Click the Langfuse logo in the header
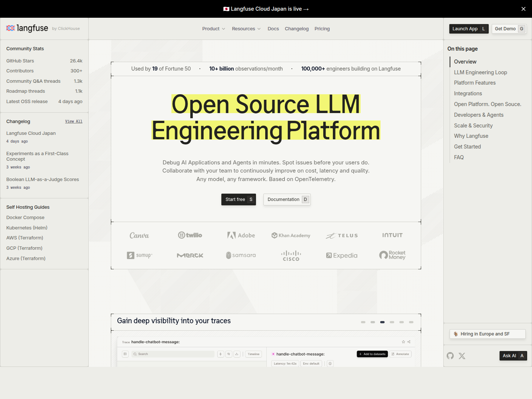Viewport: 532px width, 399px height. click(27, 28)
